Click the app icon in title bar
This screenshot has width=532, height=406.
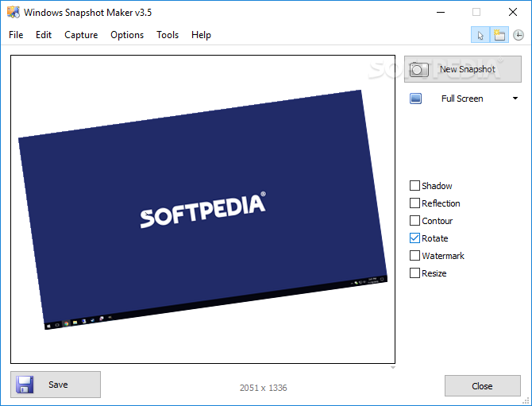tap(13, 12)
